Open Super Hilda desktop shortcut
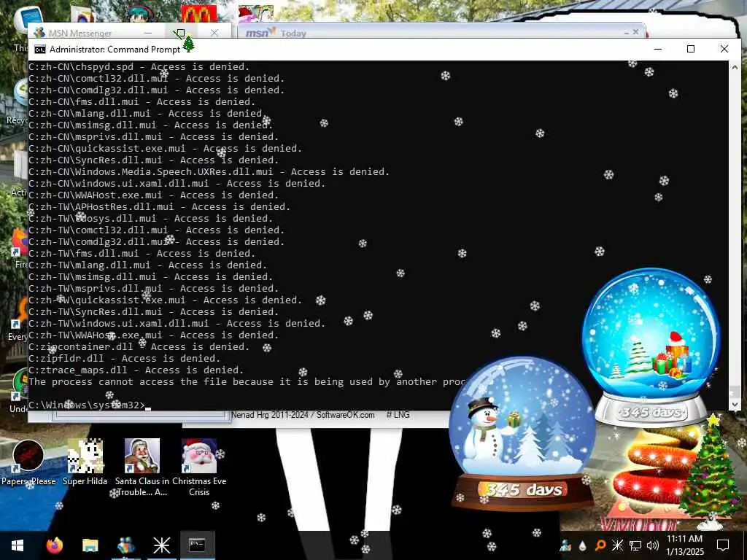The width and height of the screenshot is (747, 560). pyautogui.click(x=85, y=462)
